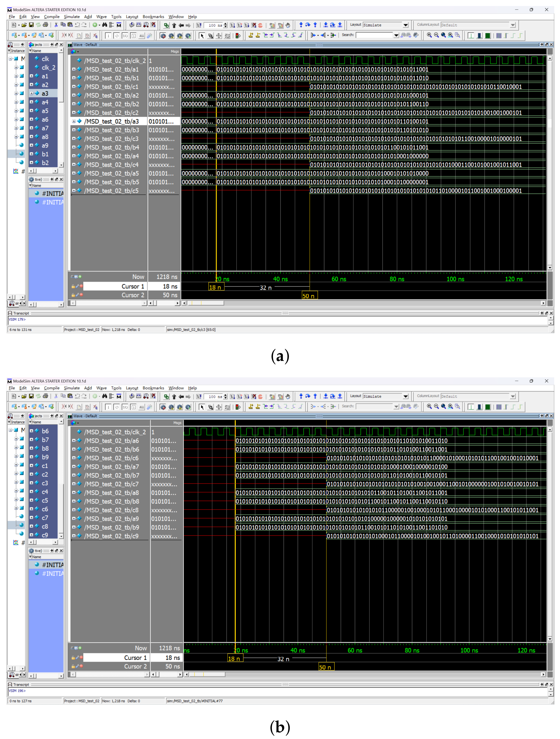The width and height of the screenshot is (560, 739).
Task: Open the Bookmarks menu in window (b)
Action: 153,388
